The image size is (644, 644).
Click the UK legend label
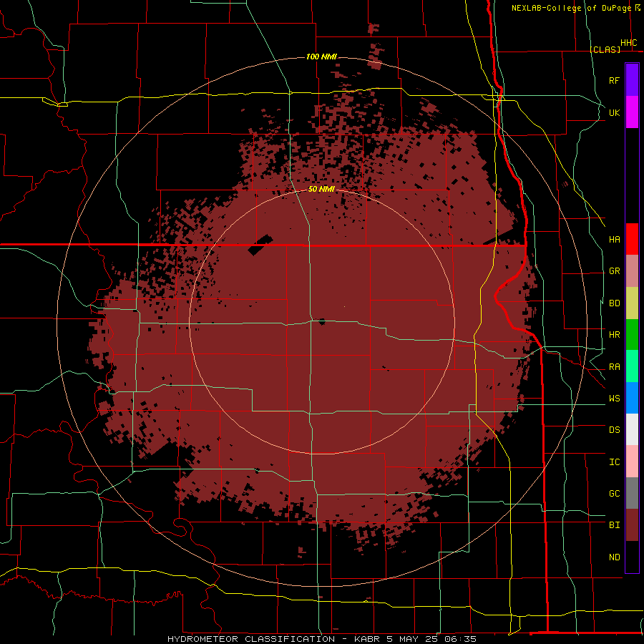[x=615, y=112]
